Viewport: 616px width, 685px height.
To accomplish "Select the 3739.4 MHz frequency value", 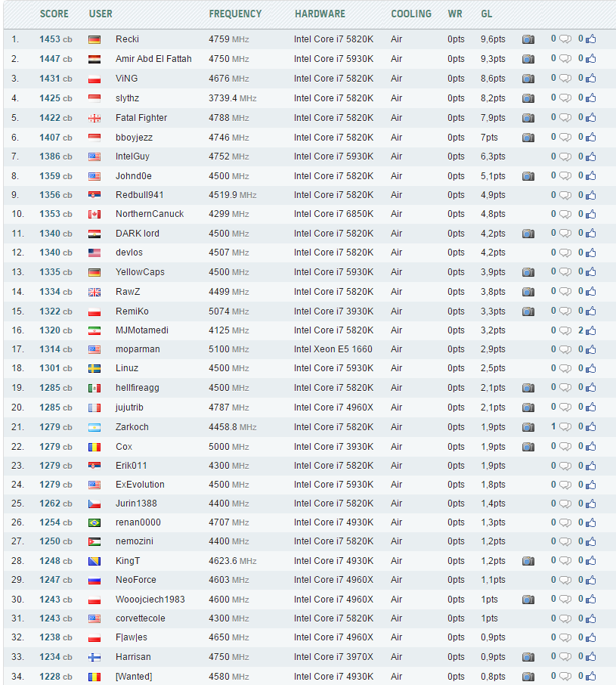I will [232, 98].
